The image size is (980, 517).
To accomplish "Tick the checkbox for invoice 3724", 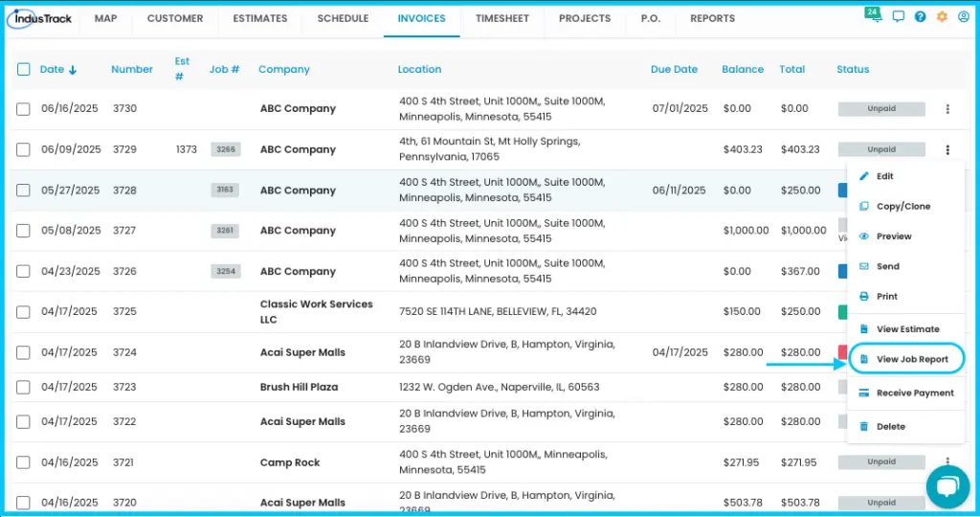I will click(23, 352).
